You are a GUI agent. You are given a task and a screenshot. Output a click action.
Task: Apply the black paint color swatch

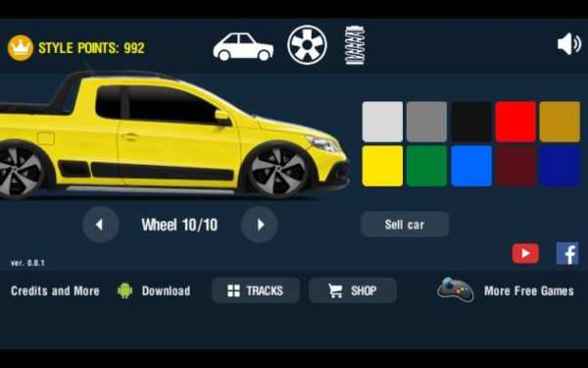coord(471,122)
